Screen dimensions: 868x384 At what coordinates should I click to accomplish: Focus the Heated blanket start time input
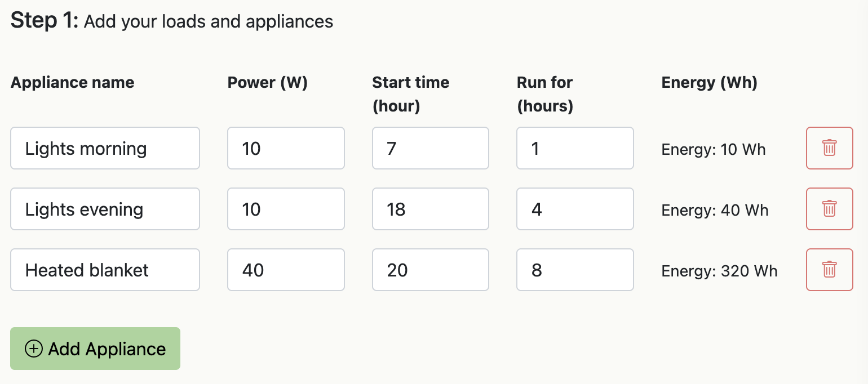tap(430, 270)
